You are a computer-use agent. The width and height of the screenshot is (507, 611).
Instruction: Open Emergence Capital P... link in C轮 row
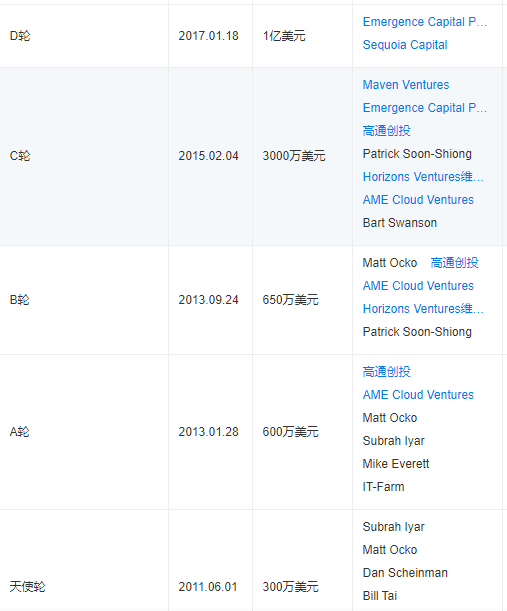(424, 108)
